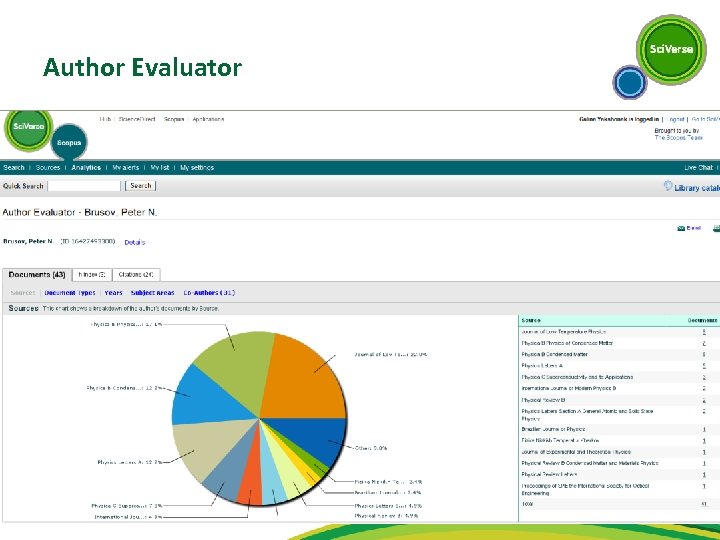Viewport: 720px width, 540px height.
Task: Show the Document Types breakdown
Action: tap(70, 293)
